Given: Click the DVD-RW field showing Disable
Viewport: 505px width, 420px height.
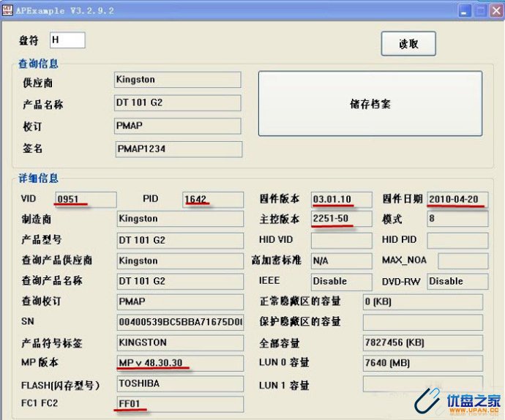Looking at the screenshot, I should click(x=457, y=282).
